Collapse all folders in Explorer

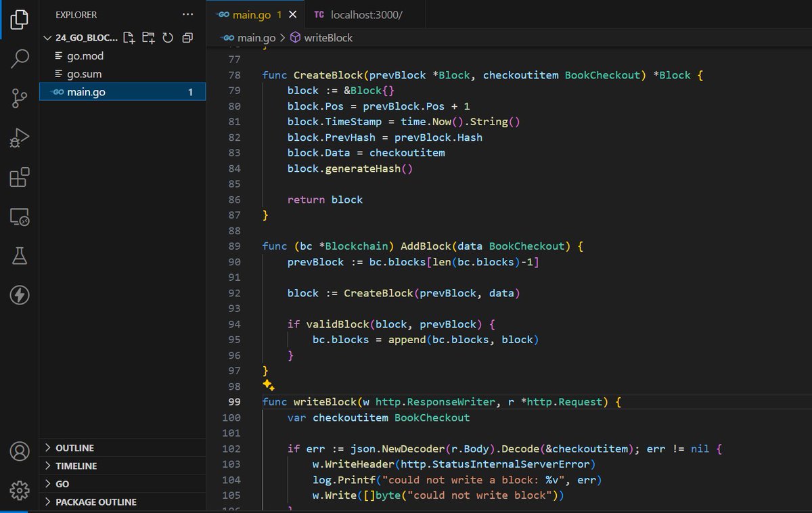tap(187, 38)
